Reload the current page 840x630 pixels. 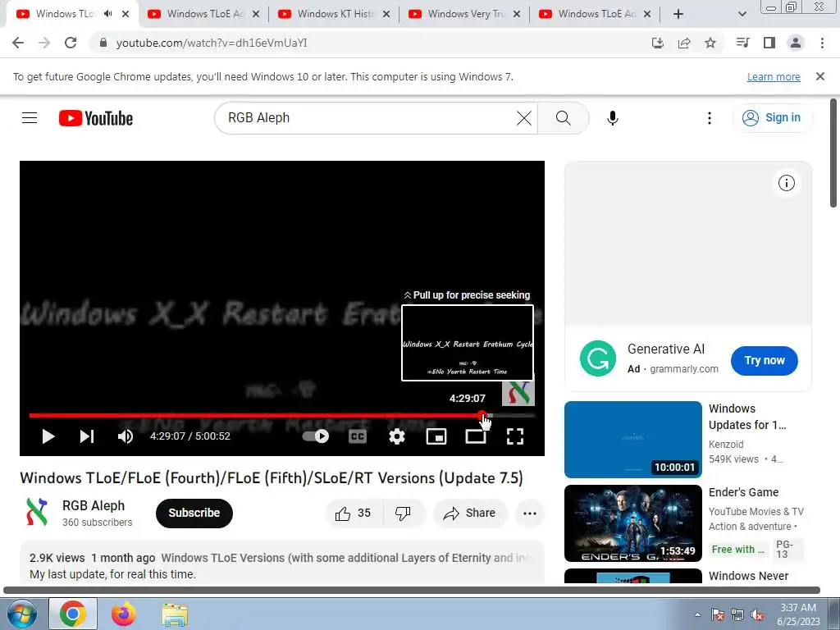tap(71, 43)
